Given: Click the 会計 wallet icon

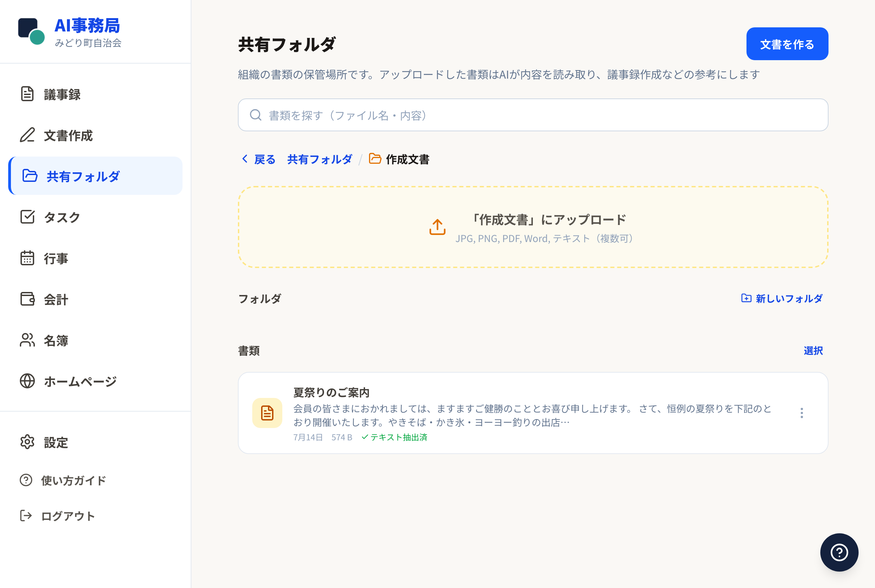Looking at the screenshot, I should (27, 299).
